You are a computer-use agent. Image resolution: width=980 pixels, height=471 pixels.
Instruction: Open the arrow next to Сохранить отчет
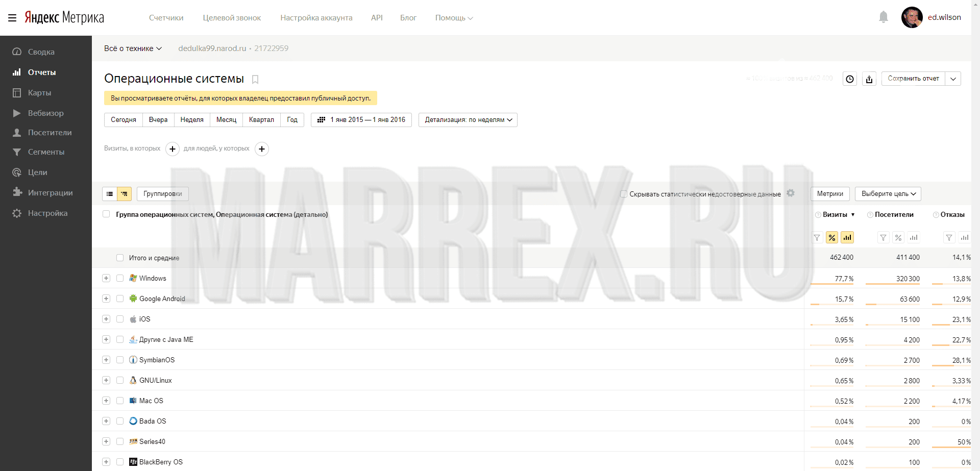(x=953, y=79)
